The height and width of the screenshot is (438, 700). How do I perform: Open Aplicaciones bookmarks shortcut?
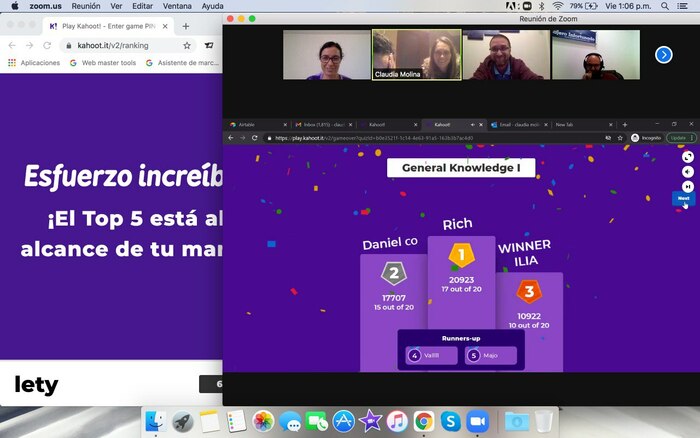[x=34, y=63]
